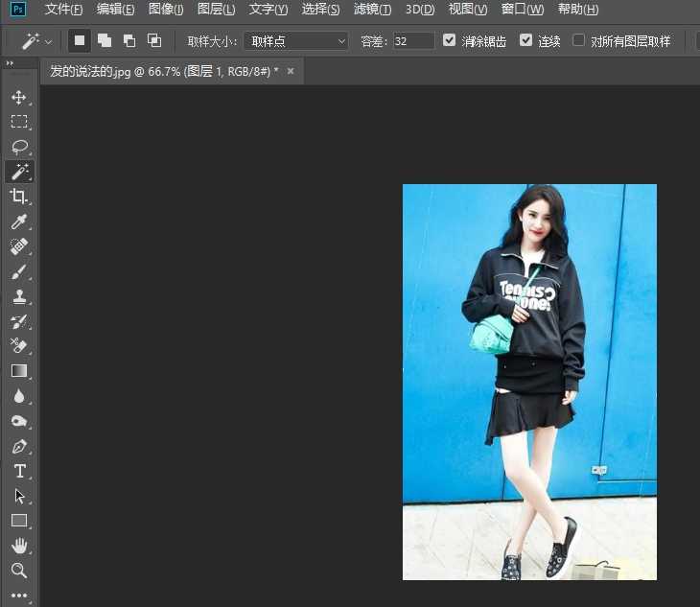Enable 对所有图层取样 checkbox
The width and height of the screenshot is (700, 607).
click(x=579, y=40)
